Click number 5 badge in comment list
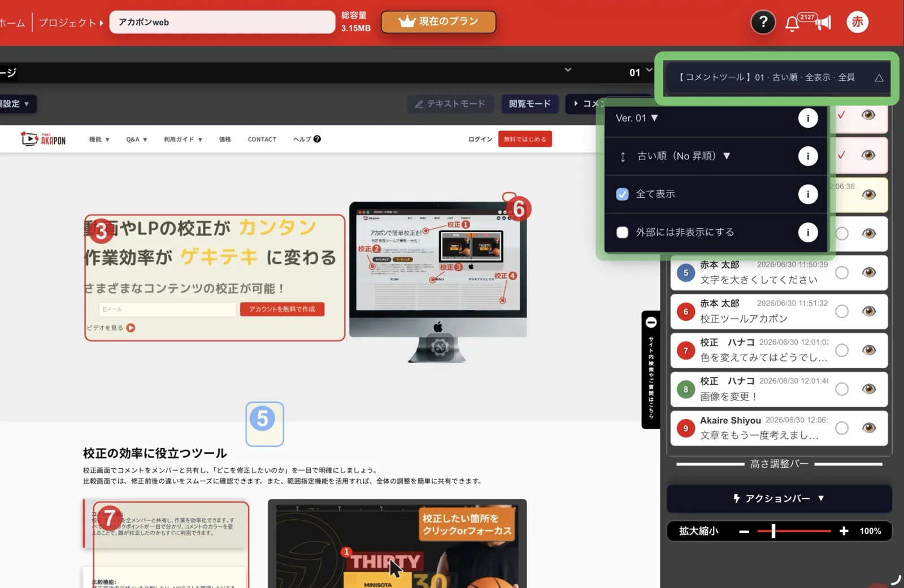This screenshot has width=904, height=588. pos(686,273)
